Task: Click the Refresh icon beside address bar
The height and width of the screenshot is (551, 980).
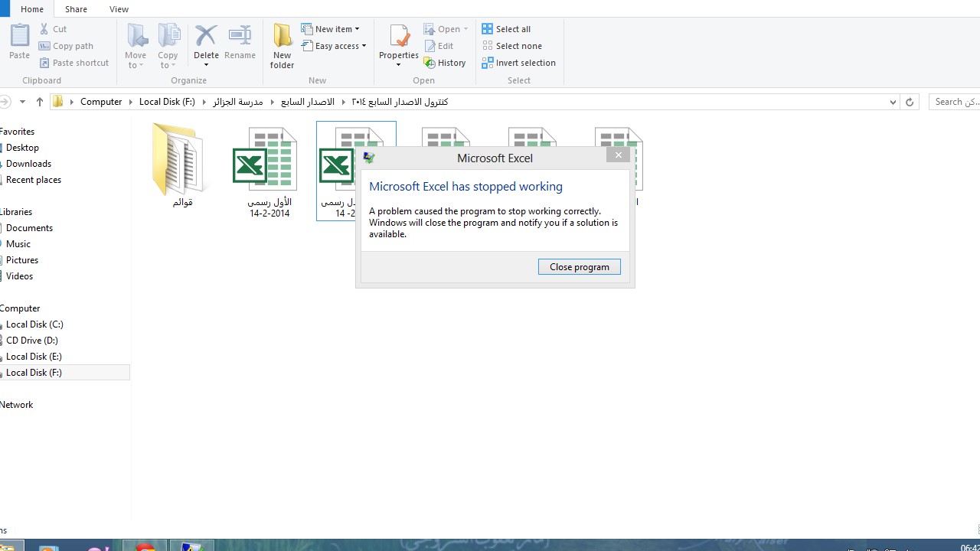Action: [x=910, y=102]
